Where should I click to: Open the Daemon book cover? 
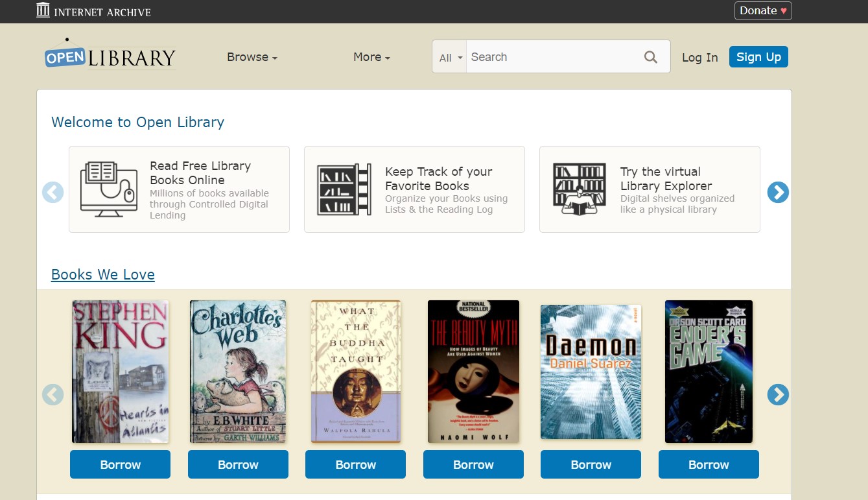[591, 372]
